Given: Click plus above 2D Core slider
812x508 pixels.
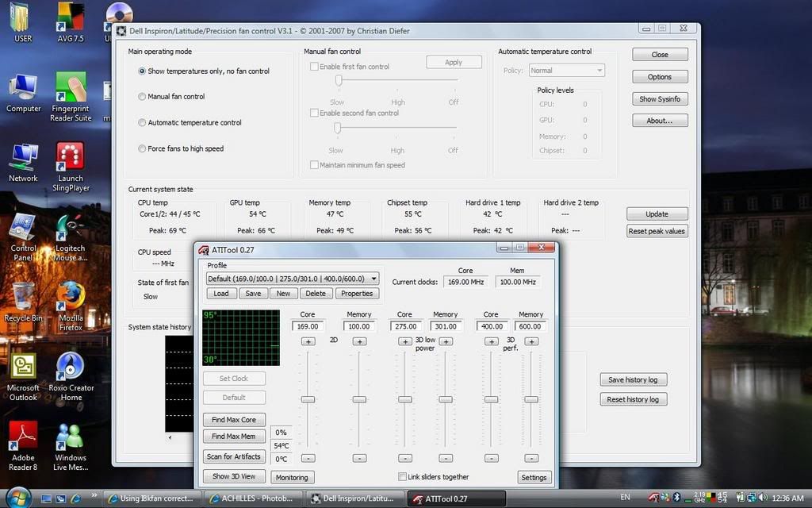Looking at the screenshot, I should (308, 341).
